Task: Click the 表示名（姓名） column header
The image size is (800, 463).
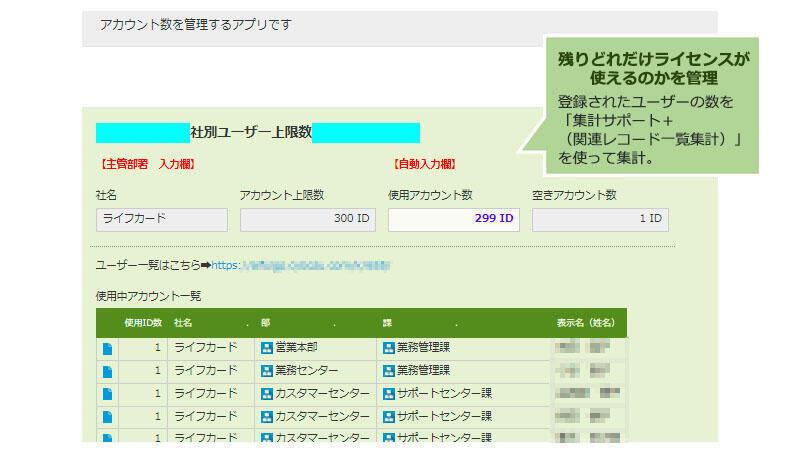Action: (x=584, y=323)
